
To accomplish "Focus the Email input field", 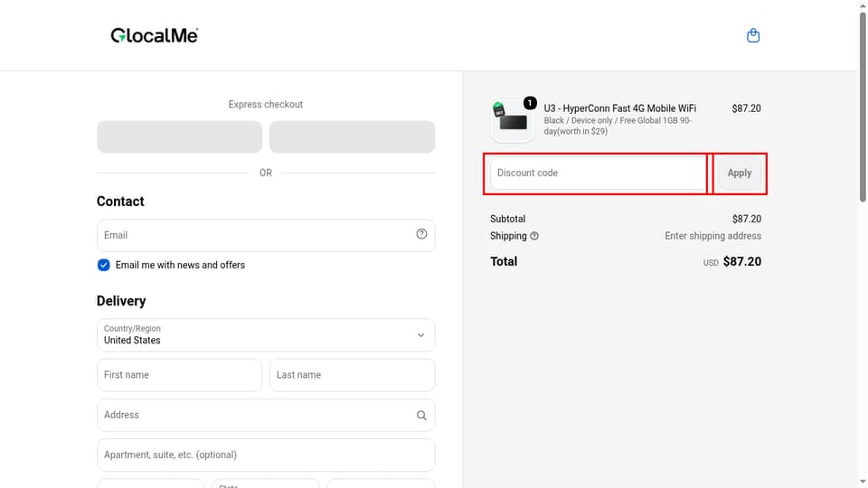I will 266,235.
